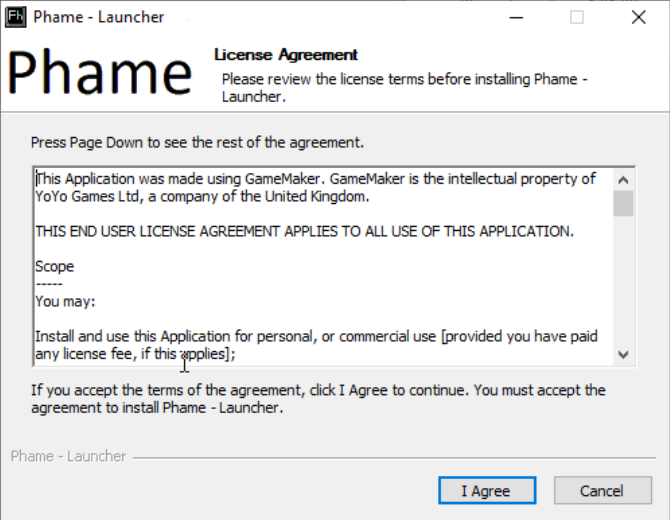The width and height of the screenshot is (670, 520).
Task: Click the large Phame logo banner
Action: tap(99, 71)
